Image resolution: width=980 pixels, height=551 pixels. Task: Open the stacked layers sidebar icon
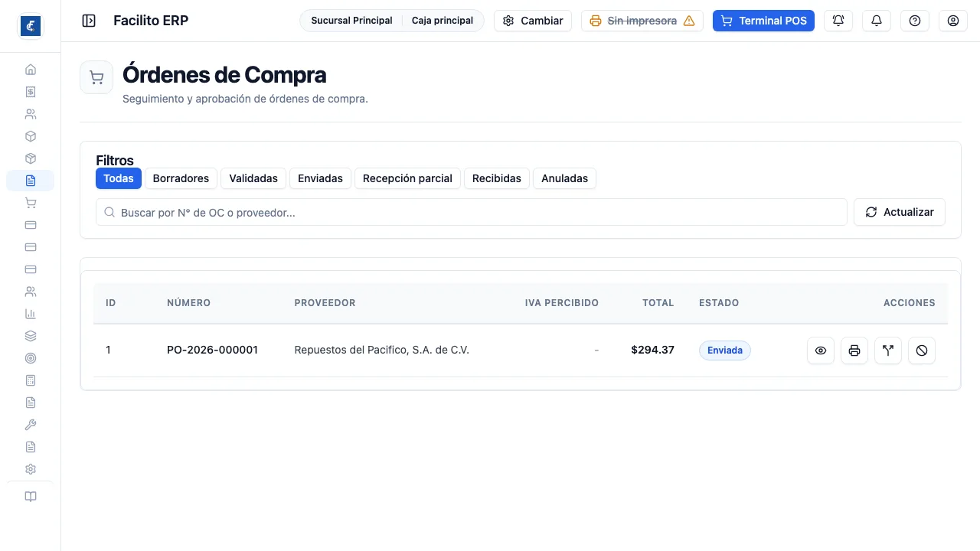31,336
